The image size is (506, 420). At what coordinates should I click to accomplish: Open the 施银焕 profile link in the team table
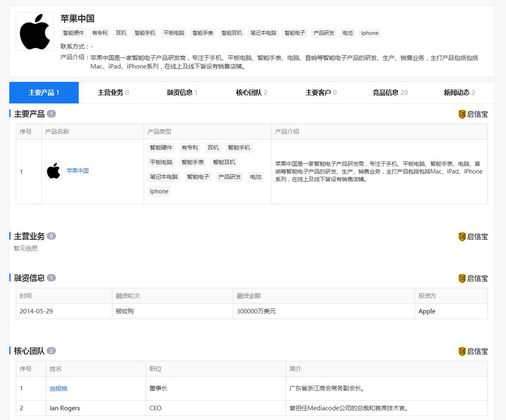coord(58,388)
